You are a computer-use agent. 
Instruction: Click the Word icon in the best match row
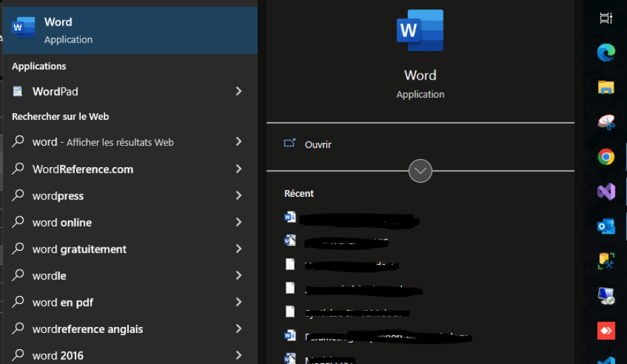tap(23, 28)
